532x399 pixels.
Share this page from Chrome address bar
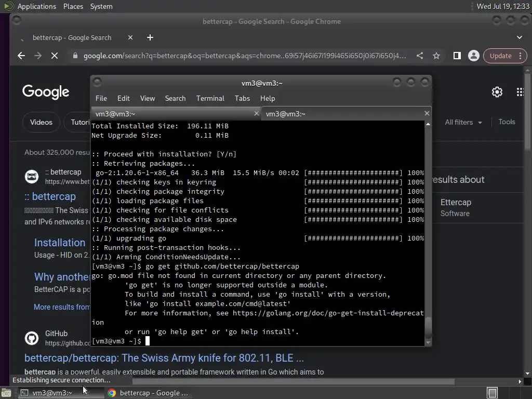420,56
